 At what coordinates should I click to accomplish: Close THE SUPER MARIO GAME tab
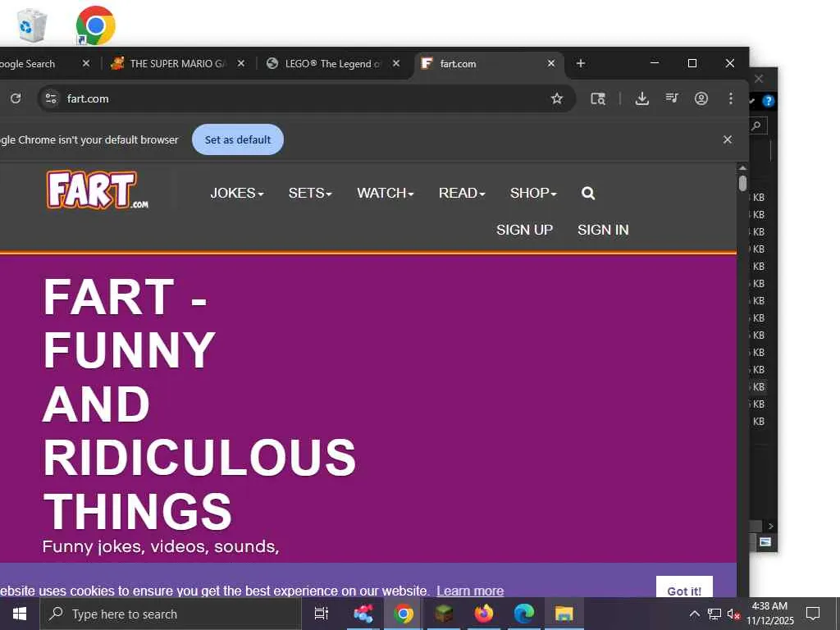241,64
